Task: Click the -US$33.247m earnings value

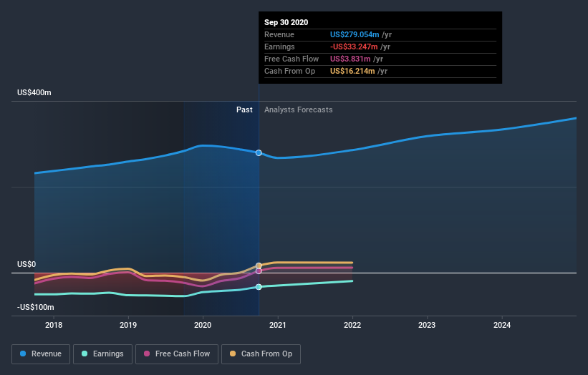Action: [354, 47]
